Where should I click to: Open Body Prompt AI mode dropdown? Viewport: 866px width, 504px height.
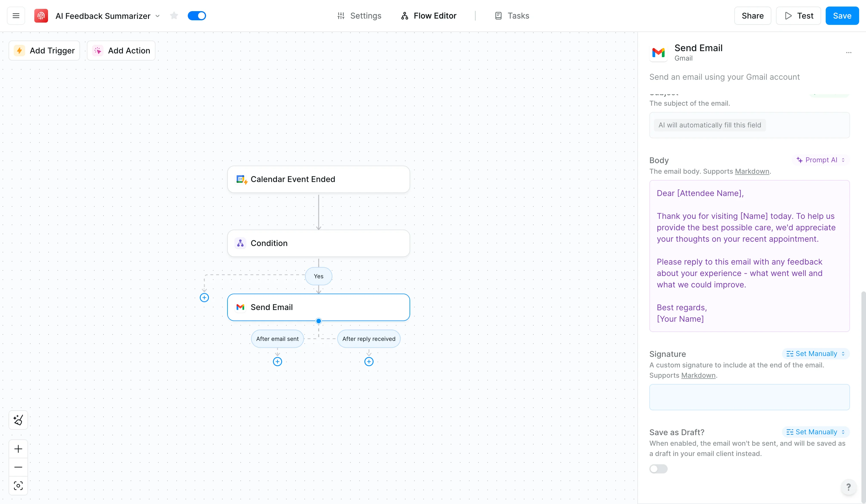pos(821,160)
